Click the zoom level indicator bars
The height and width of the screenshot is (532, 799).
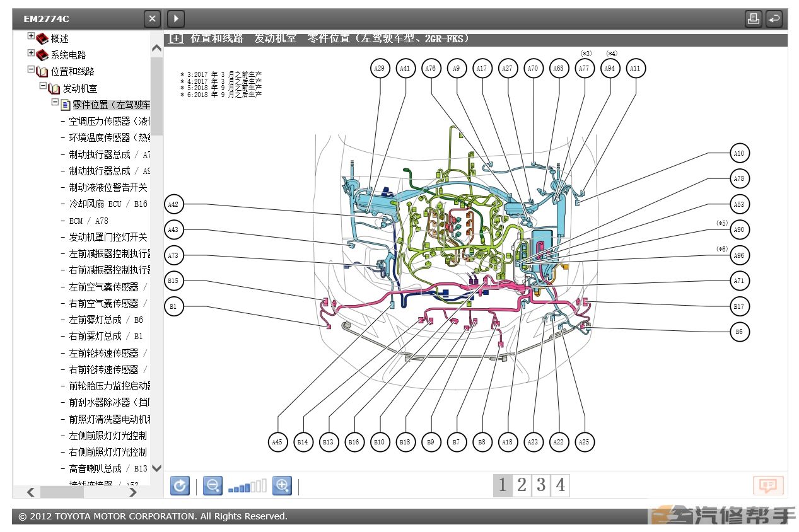(x=247, y=487)
